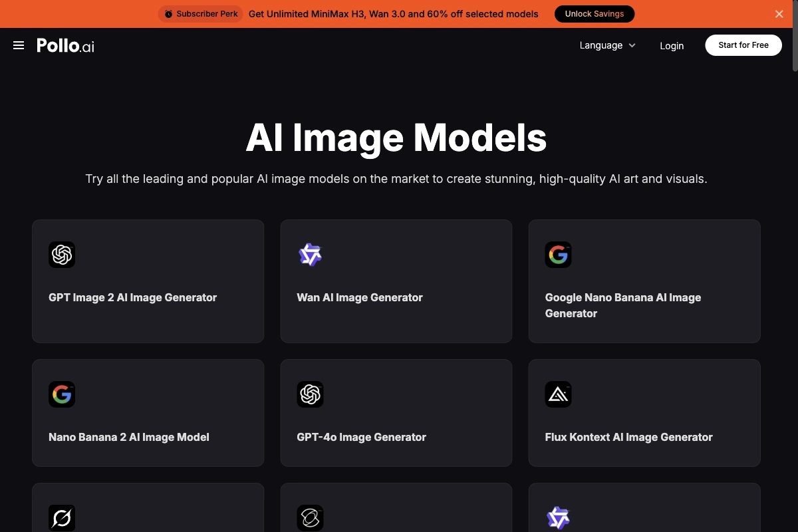
Task: Click Google icon on Nano Banana 2 card
Action: (x=62, y=394)
